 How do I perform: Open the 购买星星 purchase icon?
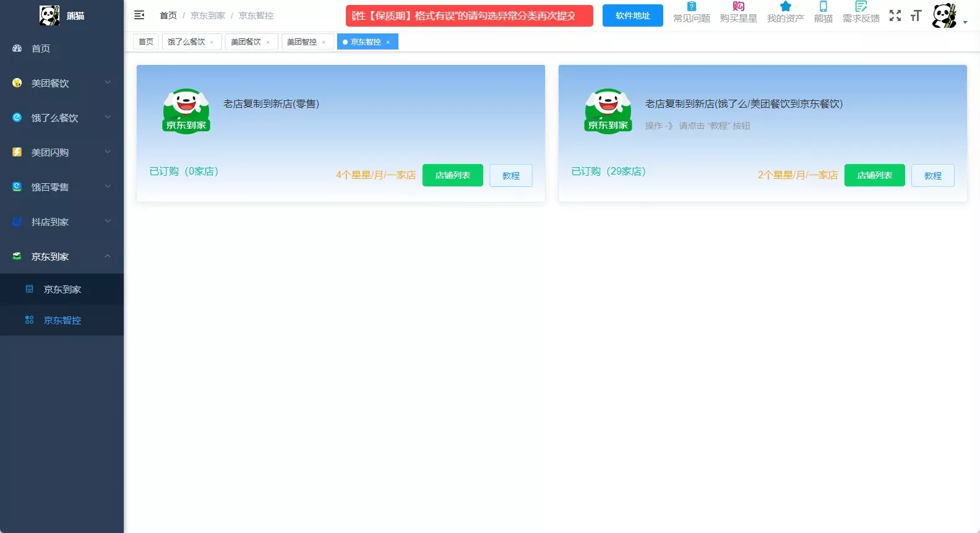tap(738, 6)
